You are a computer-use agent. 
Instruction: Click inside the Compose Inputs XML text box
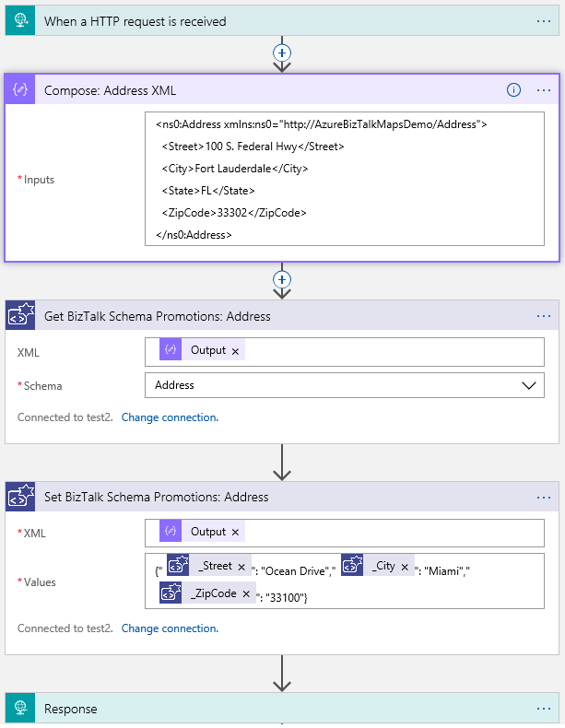(x=345, y=179)
